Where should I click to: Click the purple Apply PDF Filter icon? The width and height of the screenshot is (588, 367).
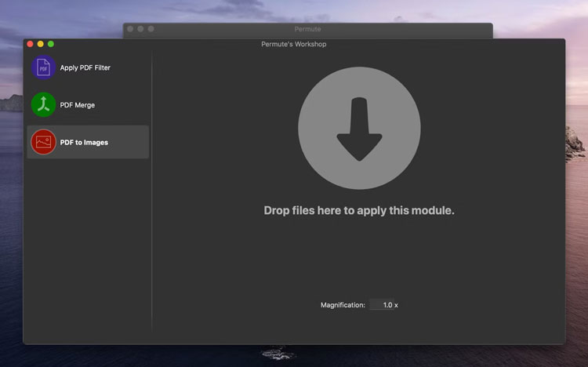[43, 67]
